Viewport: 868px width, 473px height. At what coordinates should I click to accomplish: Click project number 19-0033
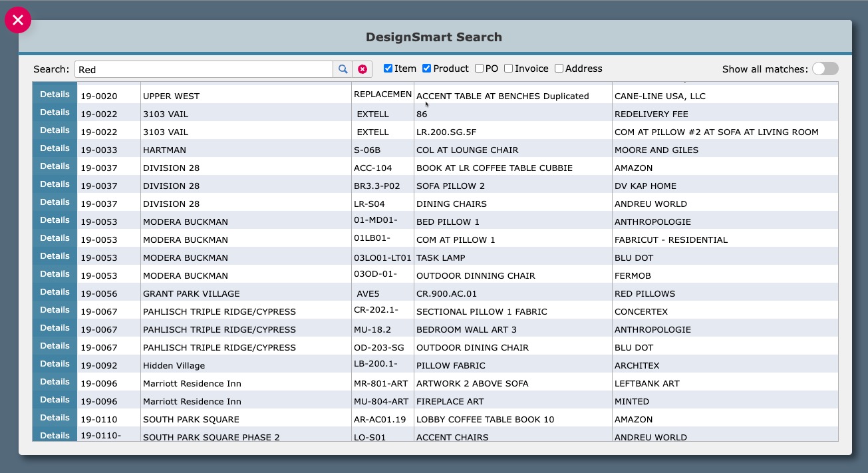[99, 150]
